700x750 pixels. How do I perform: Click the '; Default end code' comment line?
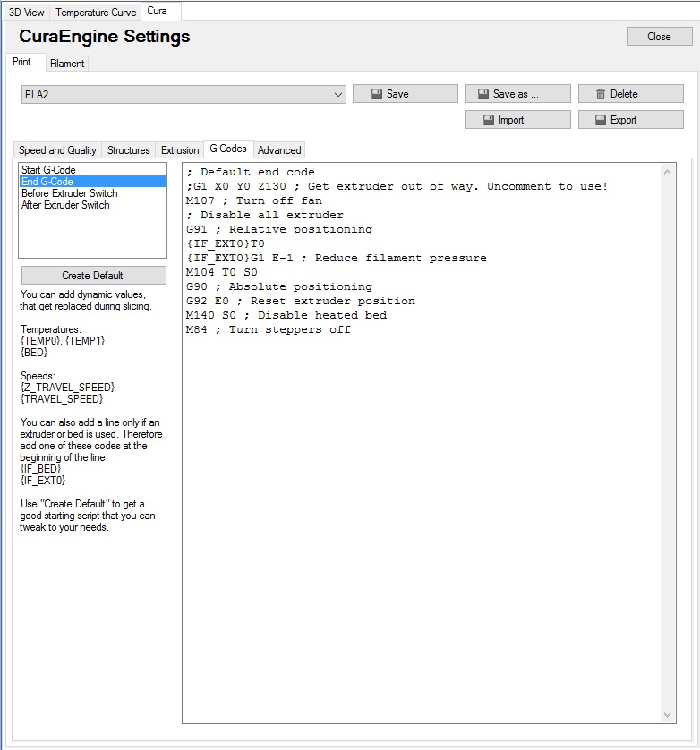pos(251,172)
